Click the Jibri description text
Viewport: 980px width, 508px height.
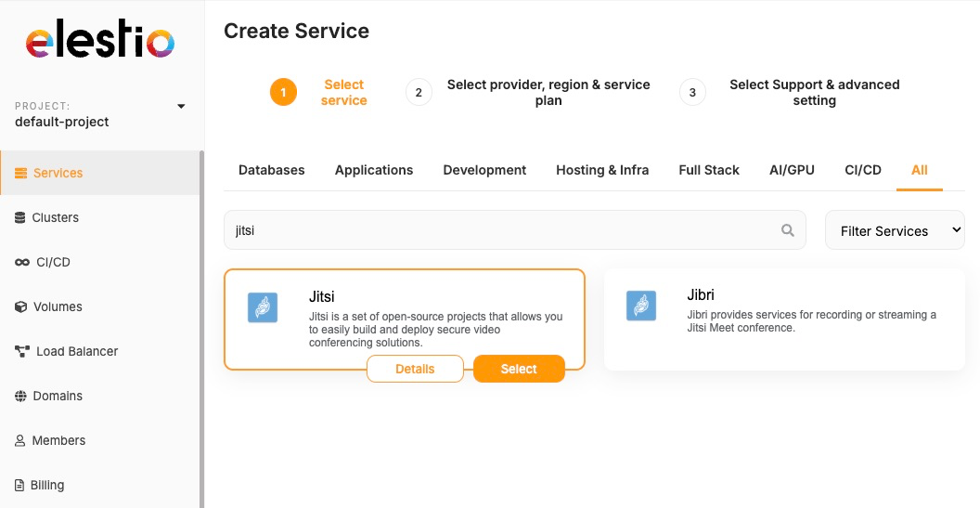click(x=812, y=321)
